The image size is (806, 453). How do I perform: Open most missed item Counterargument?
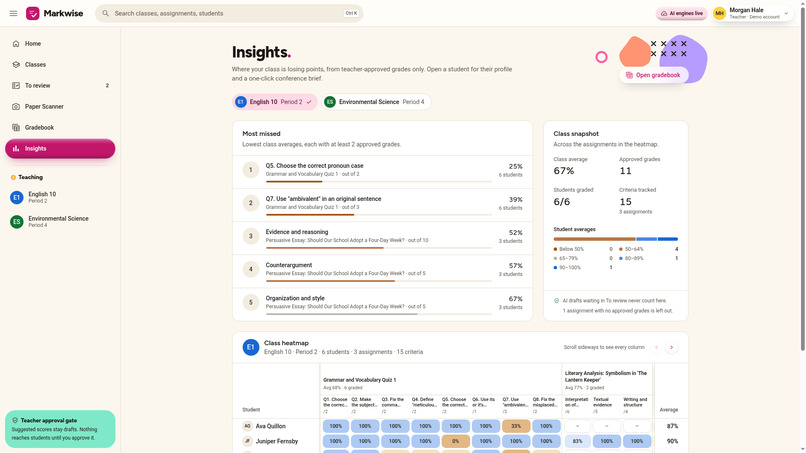[x=382, y=271]
